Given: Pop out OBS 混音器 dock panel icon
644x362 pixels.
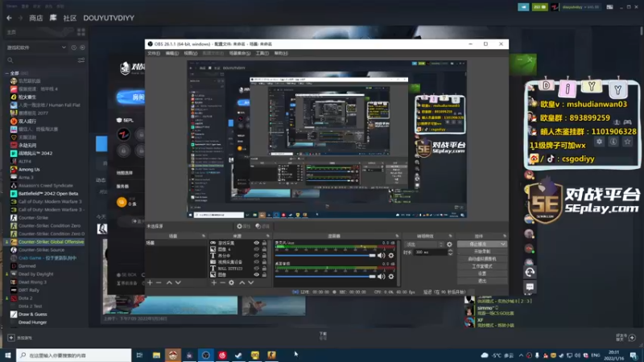Looking at the screenshot, I should (397, 236).
